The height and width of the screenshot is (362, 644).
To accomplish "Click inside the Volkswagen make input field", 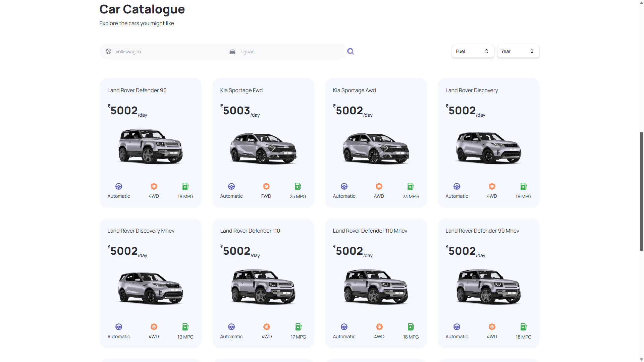I will point(161,51).
